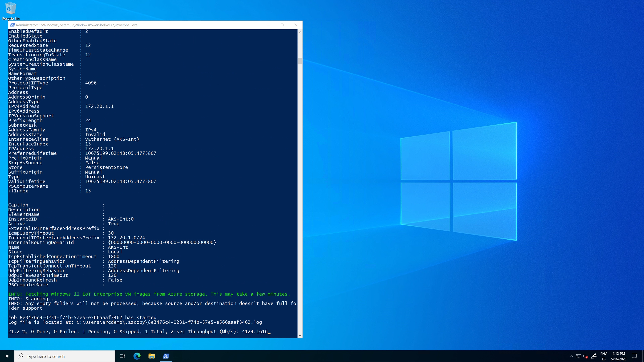Click the TcpFilteringBehavior value AddressDependentFiltering
This screenshot has height=362, width=644.
(x=144, y=261)
